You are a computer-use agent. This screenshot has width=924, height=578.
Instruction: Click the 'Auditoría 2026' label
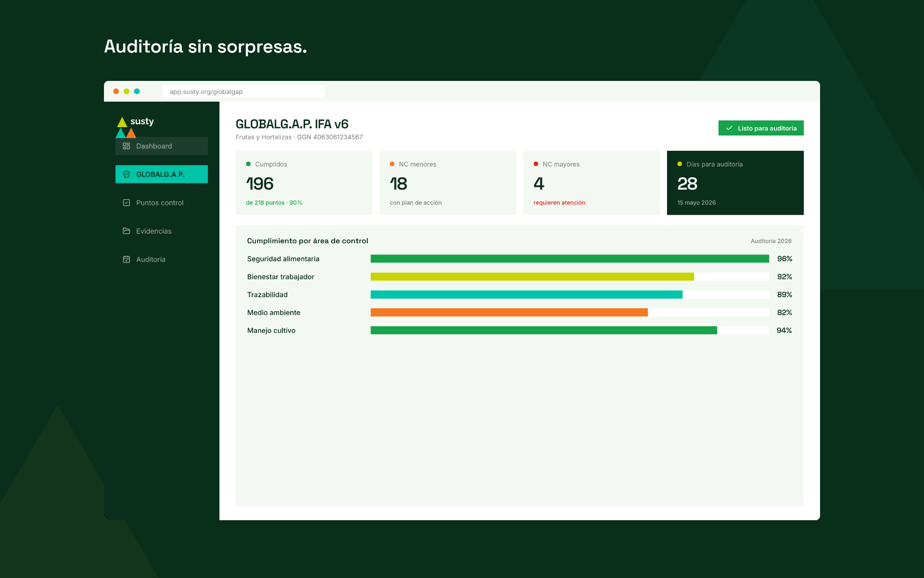coord(771,241)
